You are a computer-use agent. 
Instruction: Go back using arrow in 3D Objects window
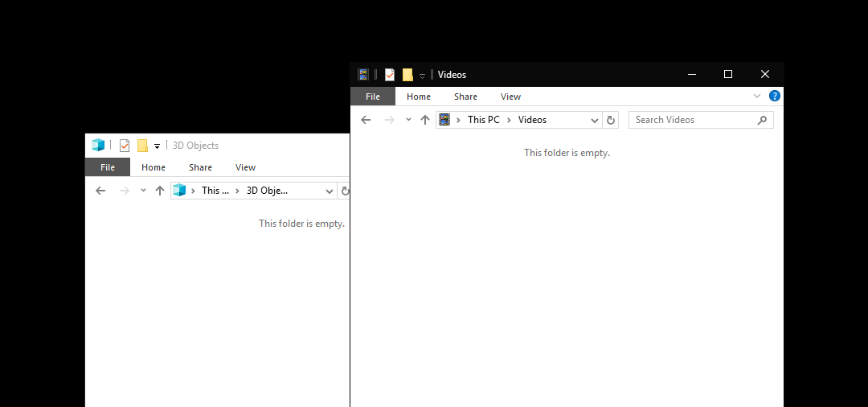[x=100, y=191]
